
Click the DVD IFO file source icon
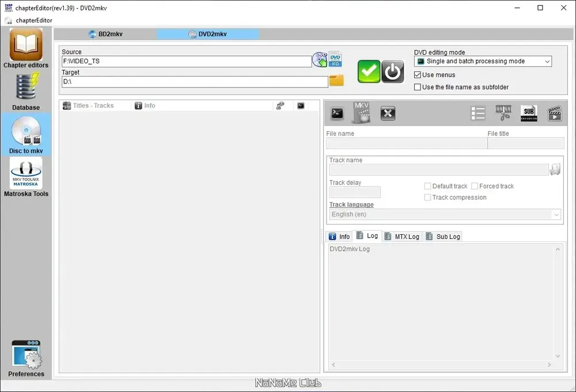click(x=335, y=59)
